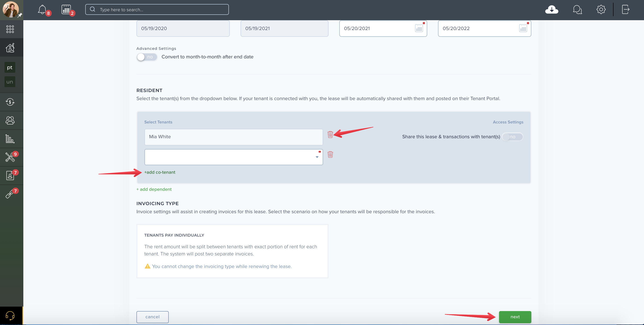The image size is (644, 325).
Task: Open the empty tenant dropdown
Action: pyautogui.click(x=234, y=157)
